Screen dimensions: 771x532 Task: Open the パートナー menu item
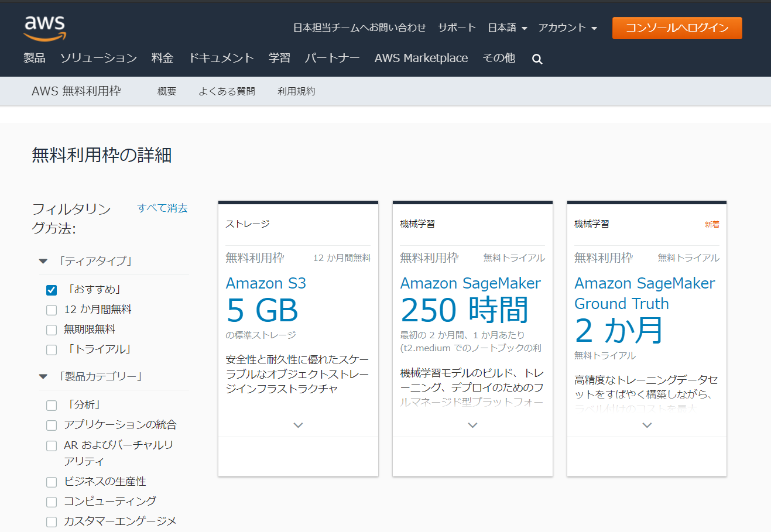point(332,58)
